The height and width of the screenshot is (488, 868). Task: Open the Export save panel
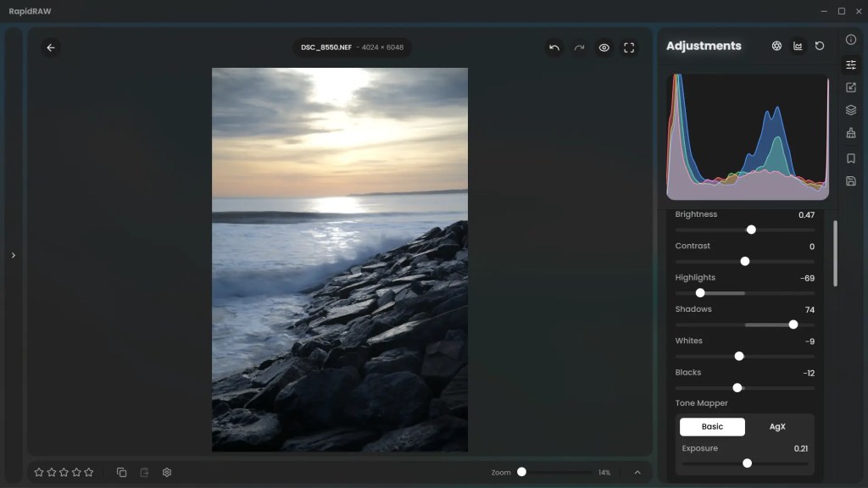tap(851, 181)
